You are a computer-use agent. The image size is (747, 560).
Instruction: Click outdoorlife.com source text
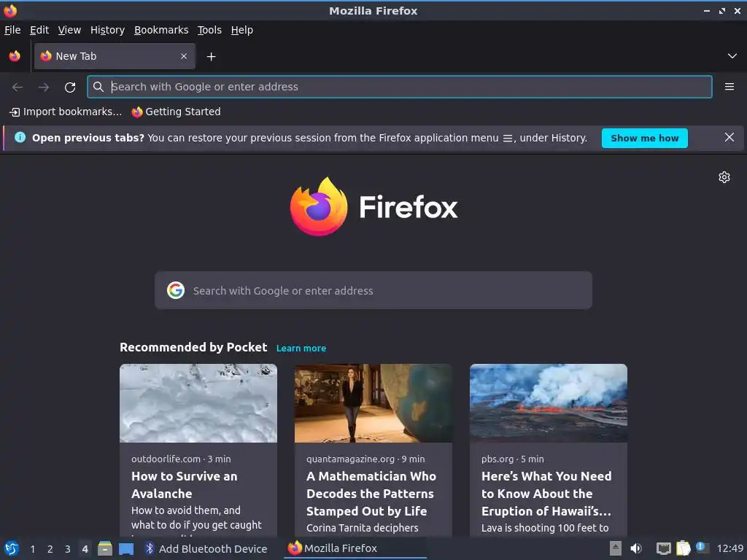pos(166,459)
